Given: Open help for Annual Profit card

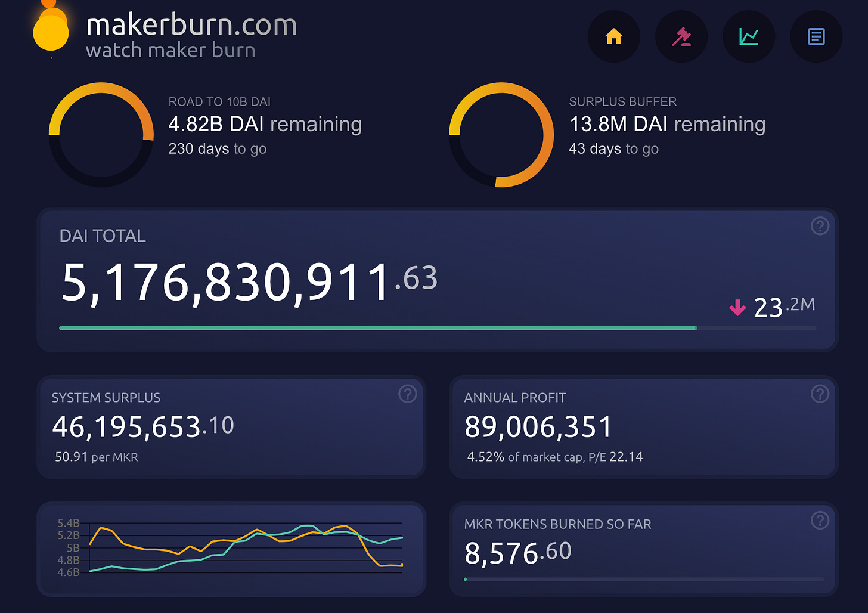Looking at the screenshot, I should pyautogui.click(x=820, y=394).
